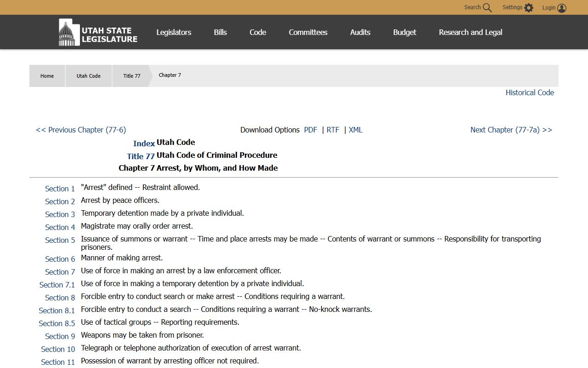This screenshot has width=588, height=368.
Task: Open the Legislators menu
Action: point(174,32)
